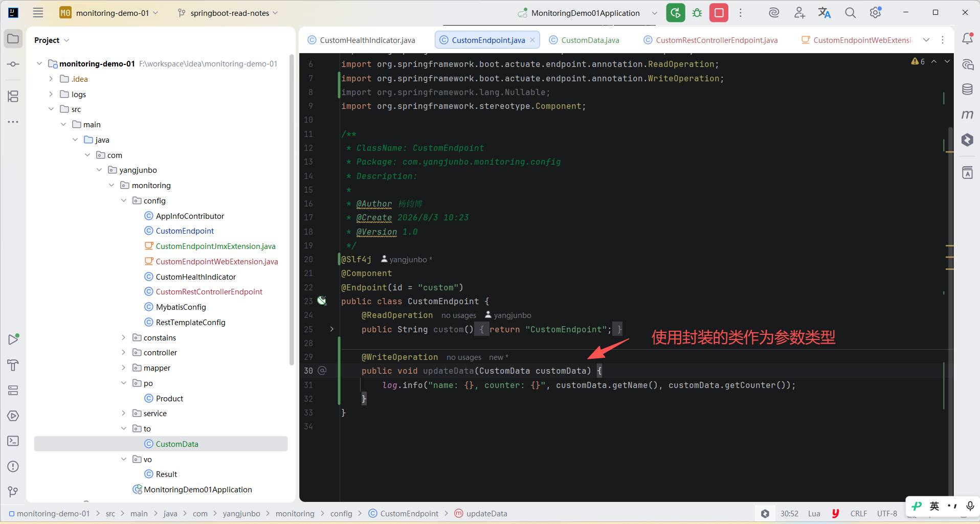Screen dimensions: 980x524
Task: Open the springboot-read-notes branch dropdown
Action: click(228, 13)
